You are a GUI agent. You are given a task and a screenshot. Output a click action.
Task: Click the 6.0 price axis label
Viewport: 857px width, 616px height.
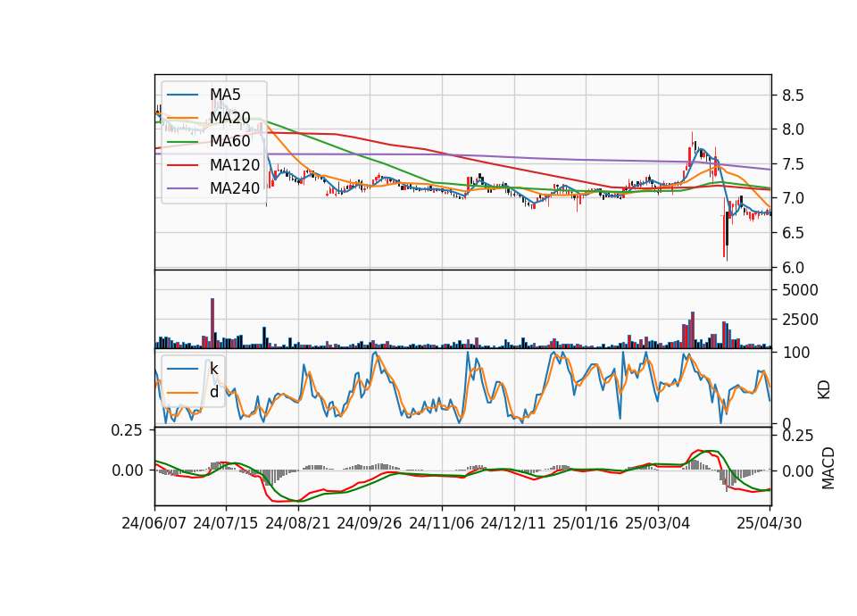tap(793, 267)
